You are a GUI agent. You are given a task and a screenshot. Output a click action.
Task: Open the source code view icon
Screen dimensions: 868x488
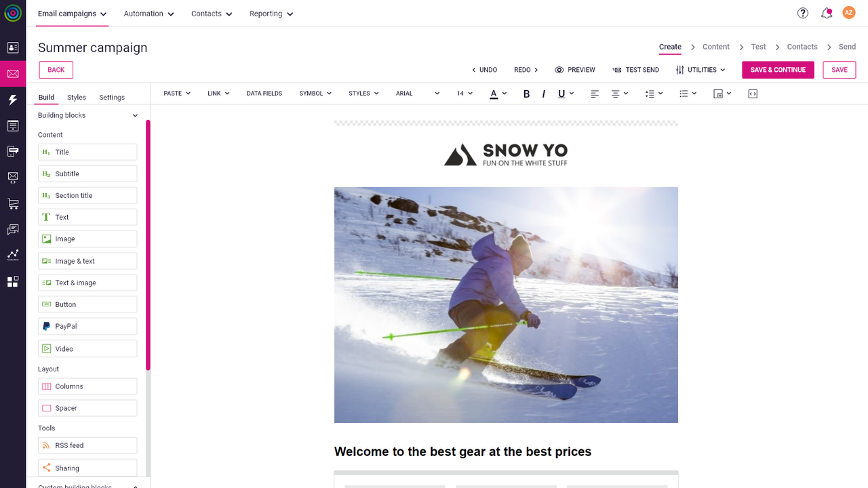point(753,94)
